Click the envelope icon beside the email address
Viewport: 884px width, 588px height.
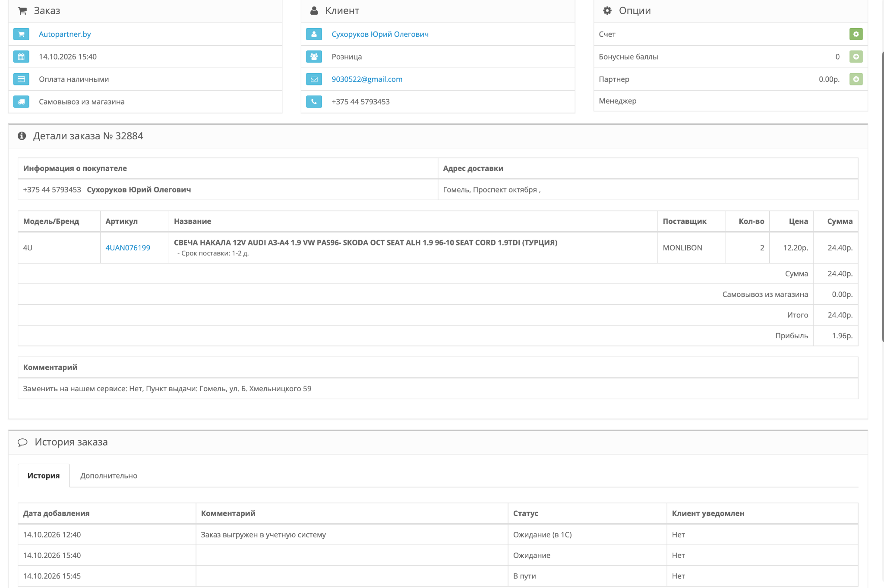pos(314,79)
